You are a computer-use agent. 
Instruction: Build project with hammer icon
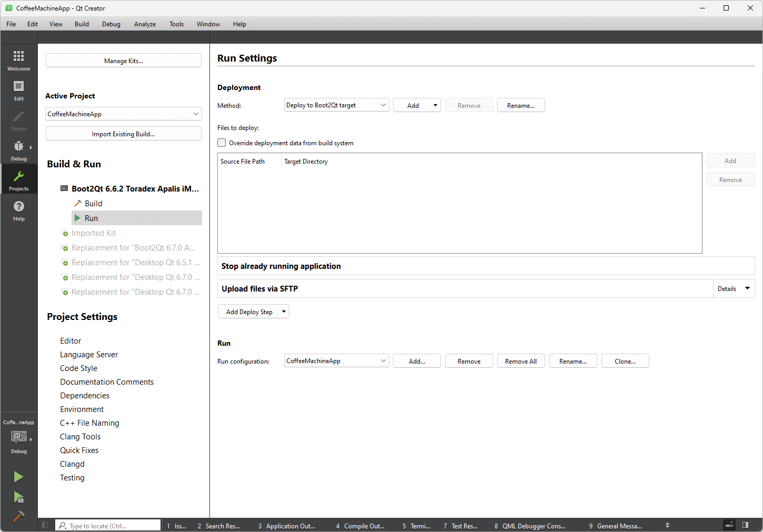(18, 516)
